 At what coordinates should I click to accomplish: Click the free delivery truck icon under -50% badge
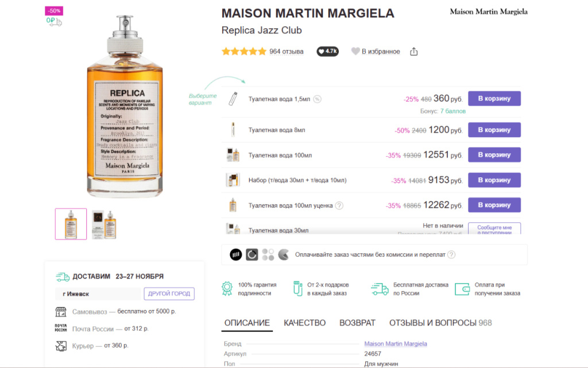[54, 21]
